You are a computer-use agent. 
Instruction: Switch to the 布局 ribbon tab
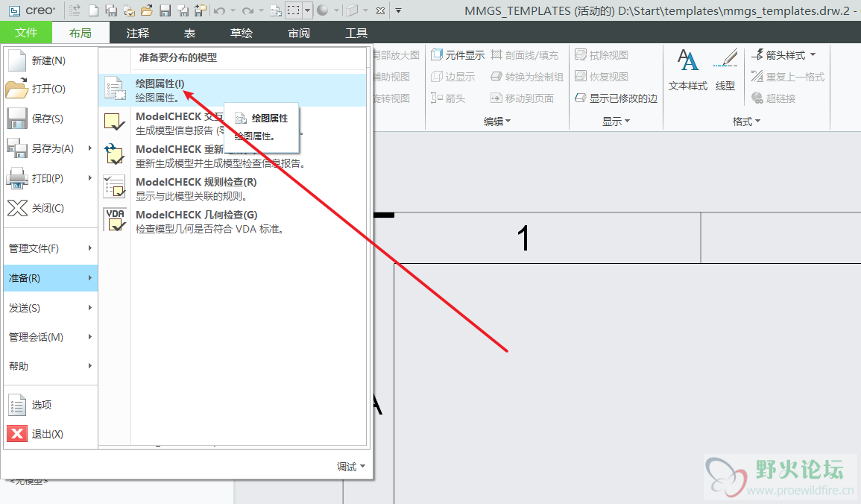81,33
